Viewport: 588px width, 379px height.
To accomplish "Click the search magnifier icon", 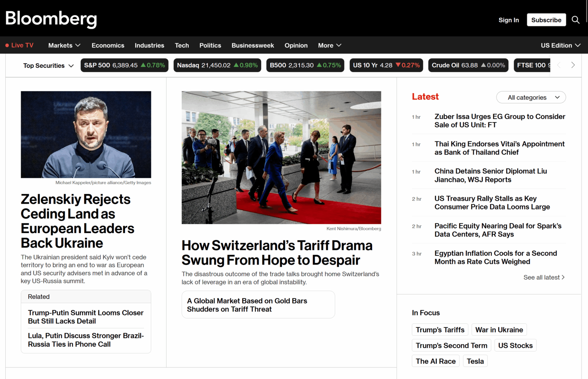I will click(575, 20).
